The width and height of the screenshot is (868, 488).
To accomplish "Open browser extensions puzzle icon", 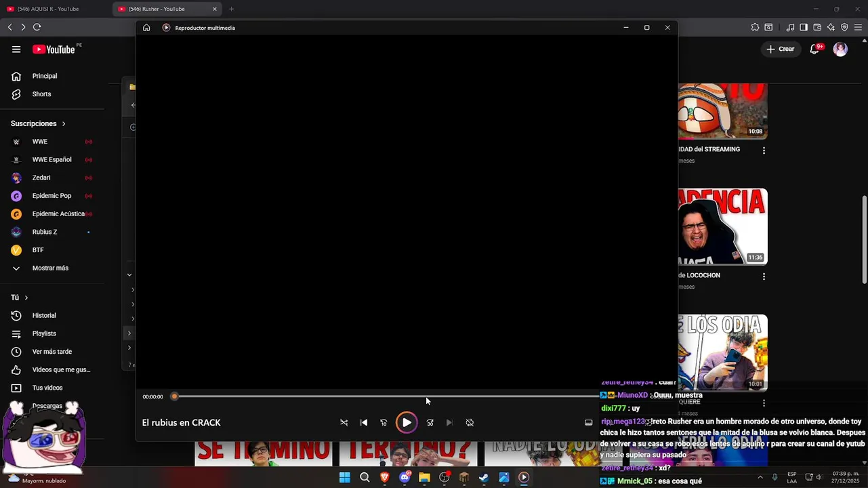I will [755, 27].
